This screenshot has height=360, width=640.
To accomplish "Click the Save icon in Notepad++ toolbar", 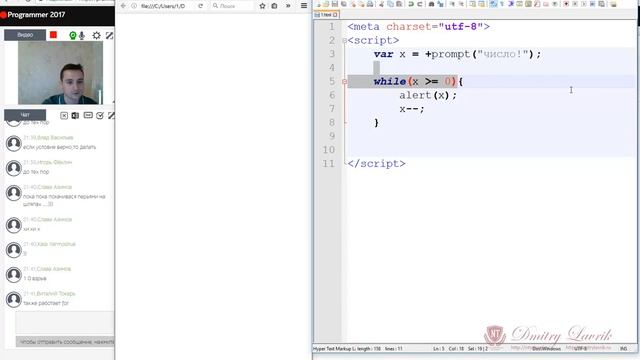I will click(x=335, y=4).
